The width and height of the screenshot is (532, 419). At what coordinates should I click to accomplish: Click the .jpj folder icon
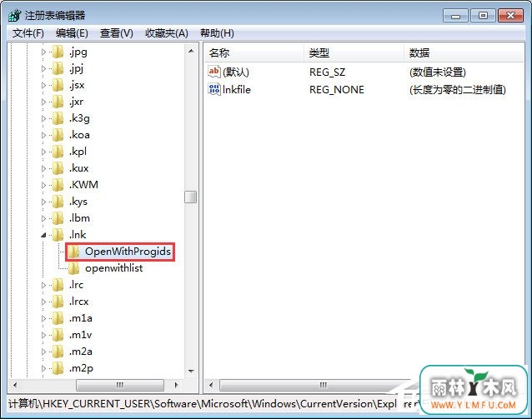(58, 68)
